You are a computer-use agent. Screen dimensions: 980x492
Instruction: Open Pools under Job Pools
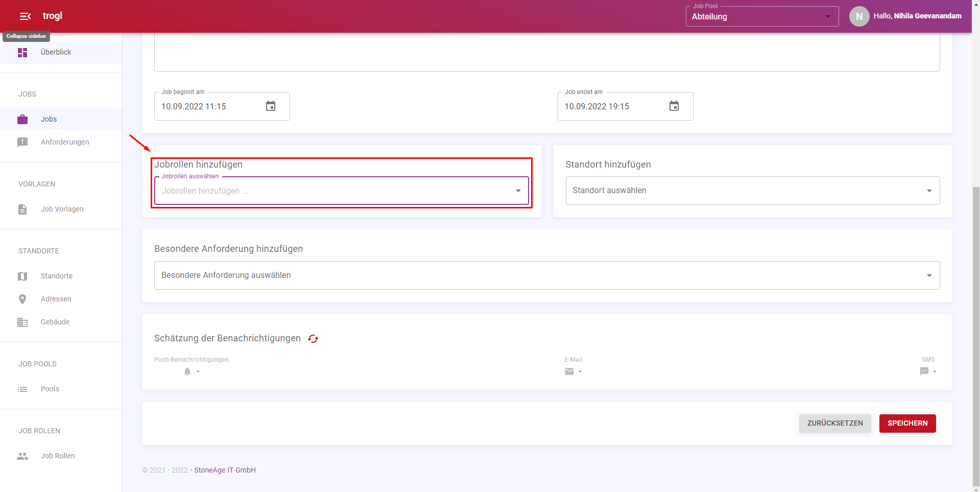(x=50, y=389)
